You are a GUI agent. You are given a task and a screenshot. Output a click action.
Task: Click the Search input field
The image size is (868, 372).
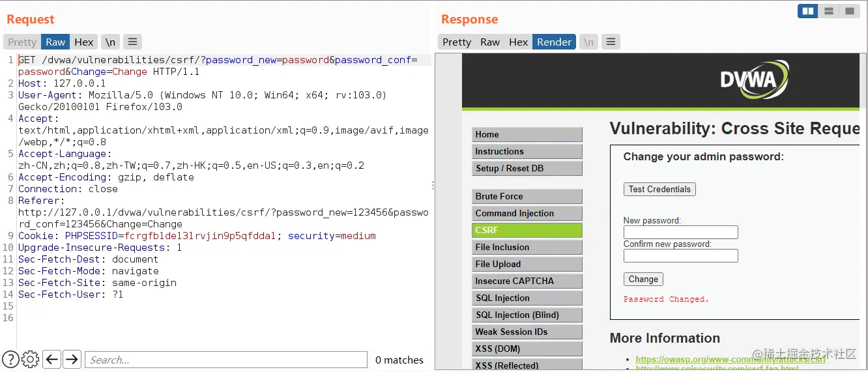[x=226, y=360]
